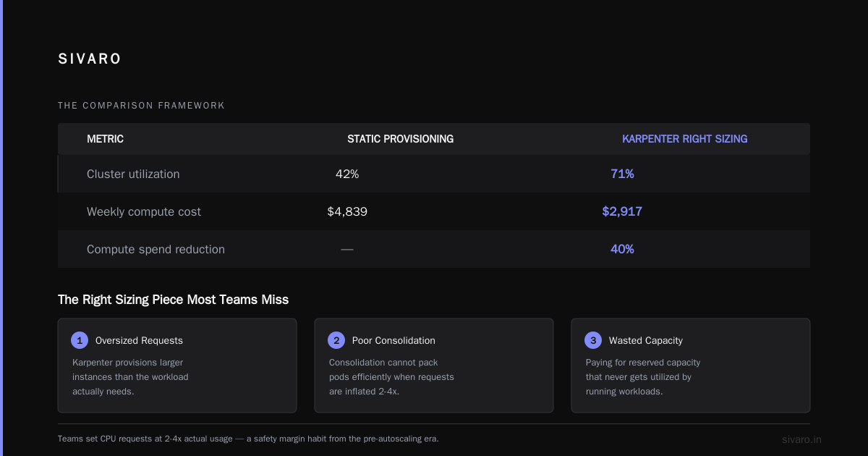Click the 'Oversized Requests' card title

click(x=139, y=340)
